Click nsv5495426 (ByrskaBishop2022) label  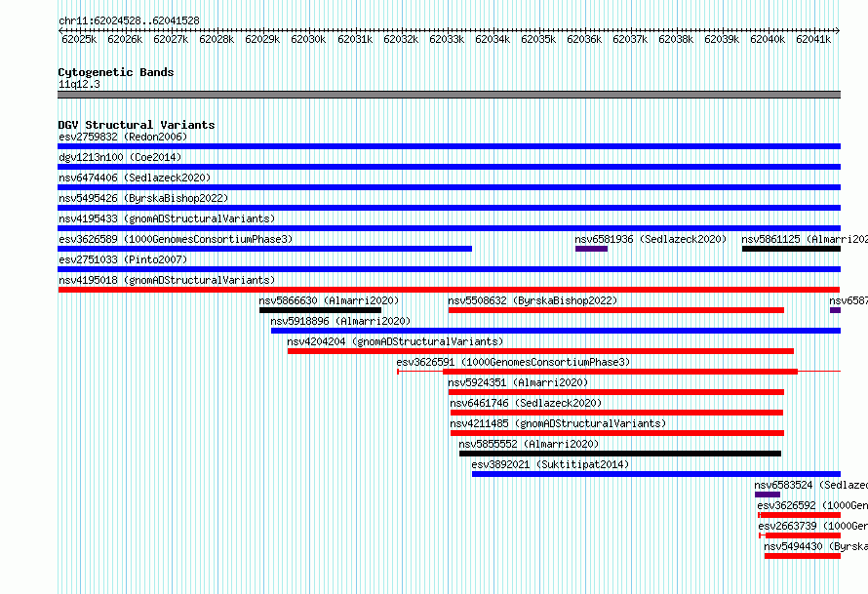pyautogui.click(x=143, y=198)
